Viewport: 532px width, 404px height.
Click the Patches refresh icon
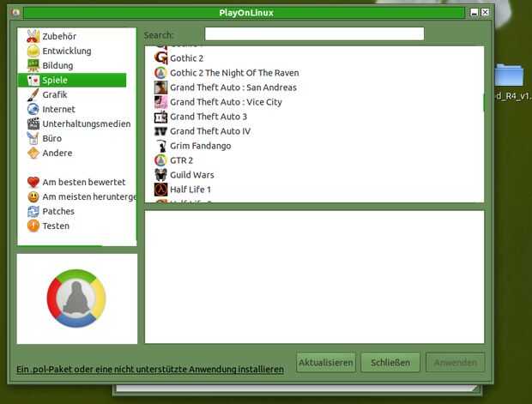[33, 211]
